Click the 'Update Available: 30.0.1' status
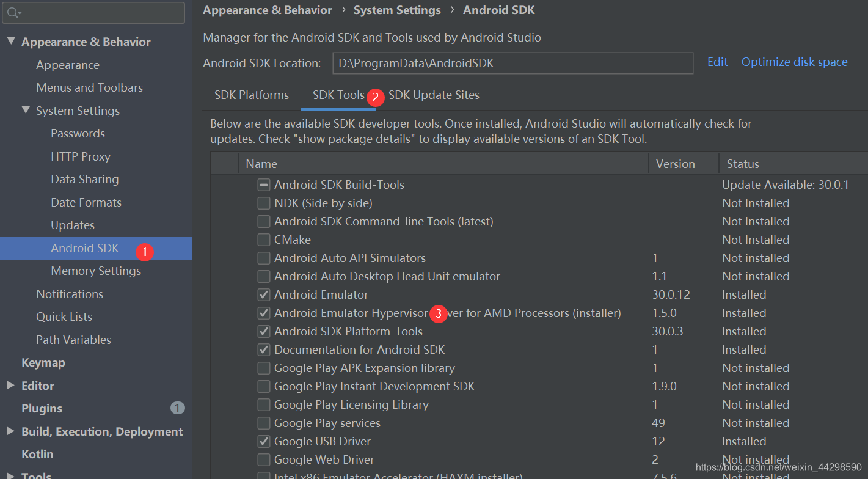This screenshot has width=868, height=479. (x=786, y=185)
